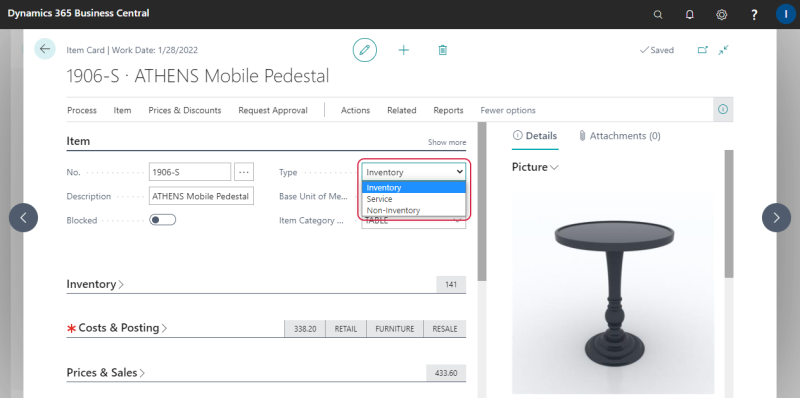800x398 pixels.
Task: Open the Actions menu
Action: click(x=356, y=110)
